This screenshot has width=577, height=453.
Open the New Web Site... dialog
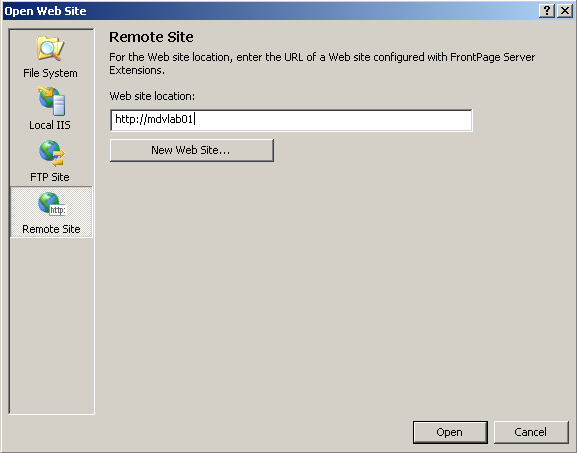(192, 150)
